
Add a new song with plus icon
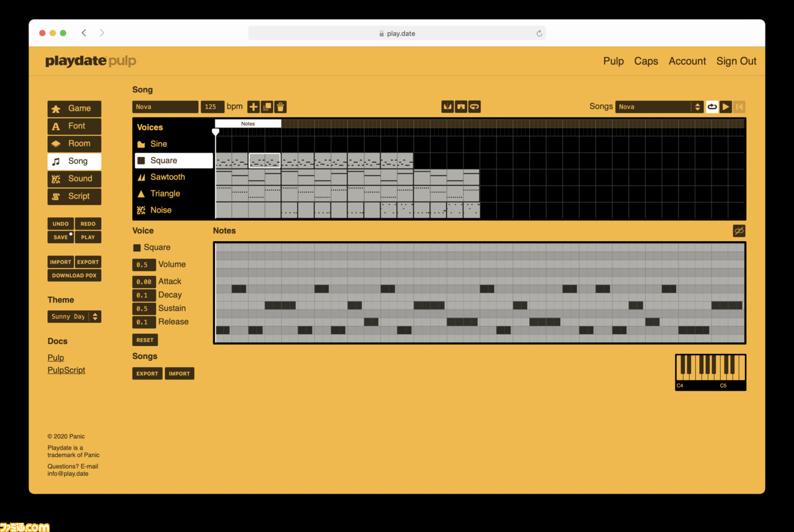[254, 107]
